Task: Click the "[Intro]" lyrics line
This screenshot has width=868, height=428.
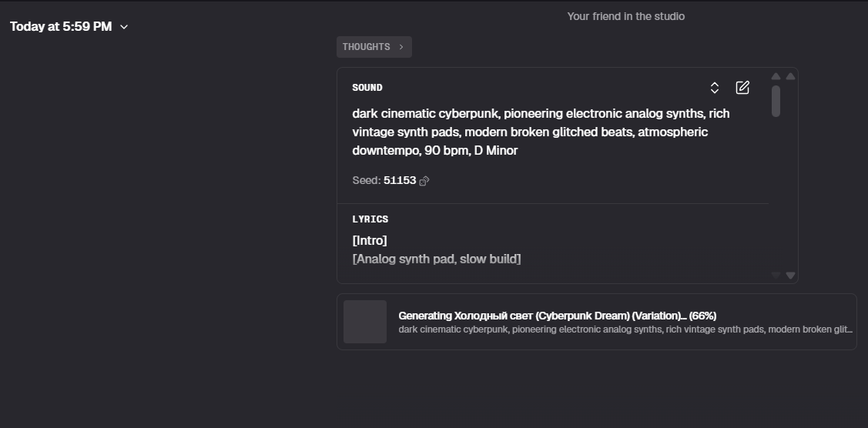Action: [370, 241]
